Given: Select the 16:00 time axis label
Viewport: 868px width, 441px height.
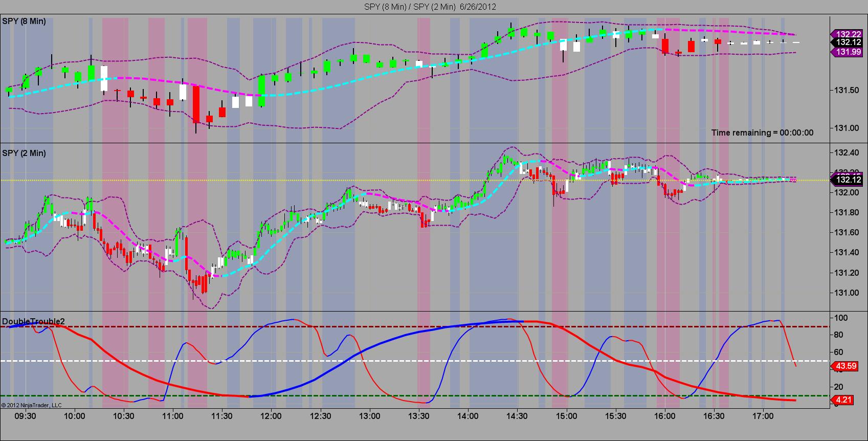Looking at the screenshot, I should point(664,416).
